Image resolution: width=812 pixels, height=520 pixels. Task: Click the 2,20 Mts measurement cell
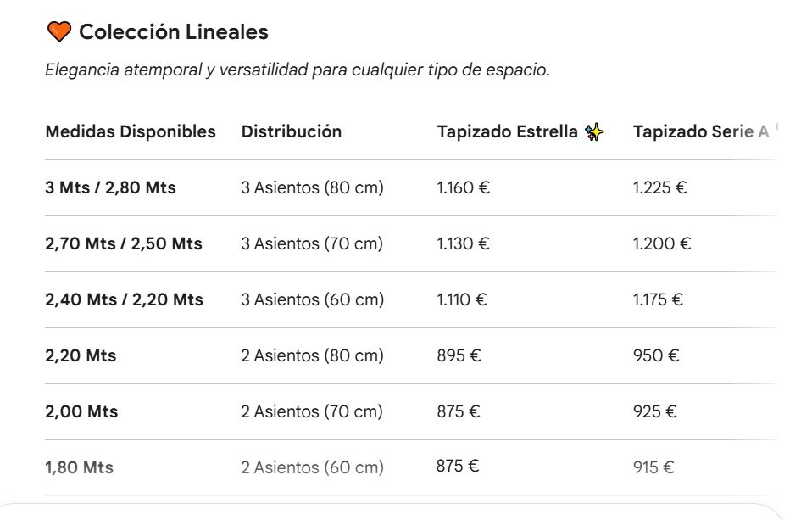(x=81, y=355)
